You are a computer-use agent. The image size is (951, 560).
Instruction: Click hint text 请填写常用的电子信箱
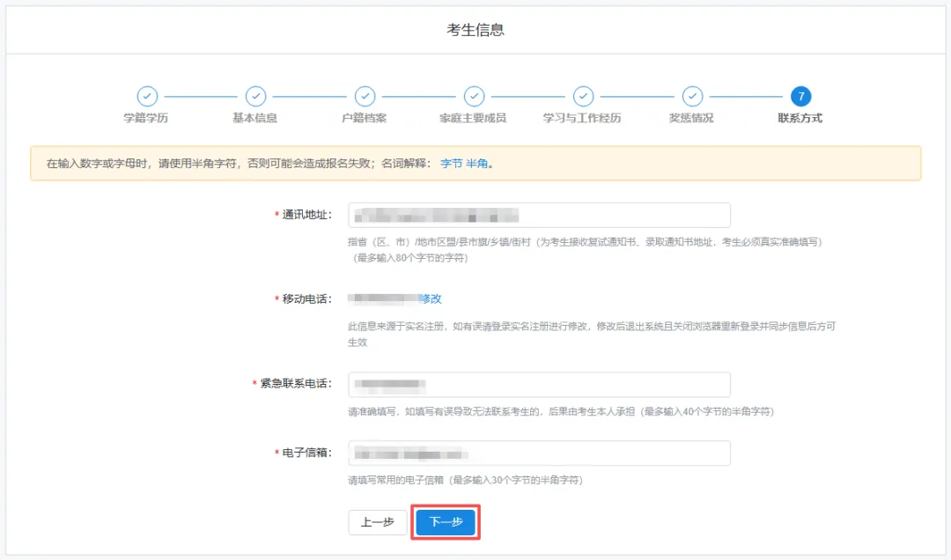point(465,480)
